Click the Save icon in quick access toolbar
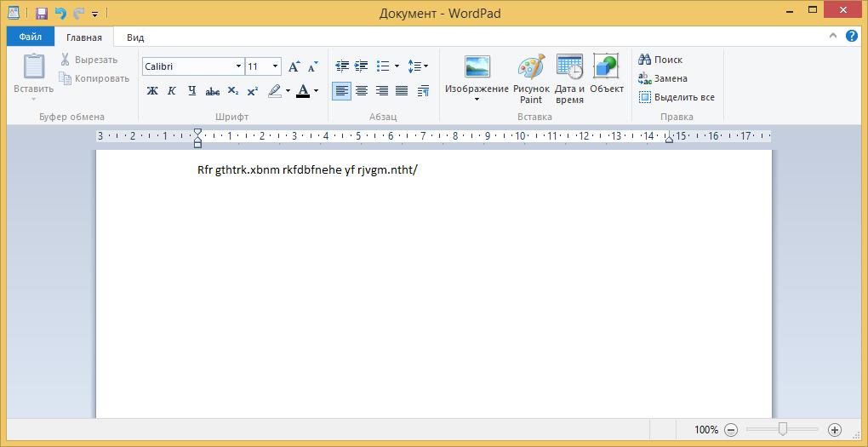 [x=41, y=14]
